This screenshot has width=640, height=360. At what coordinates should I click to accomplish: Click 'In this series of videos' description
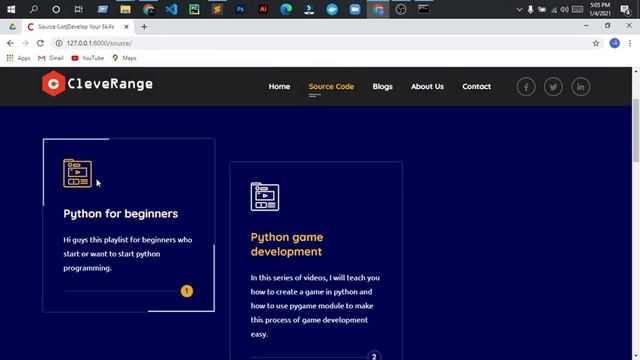coord(315,306)
